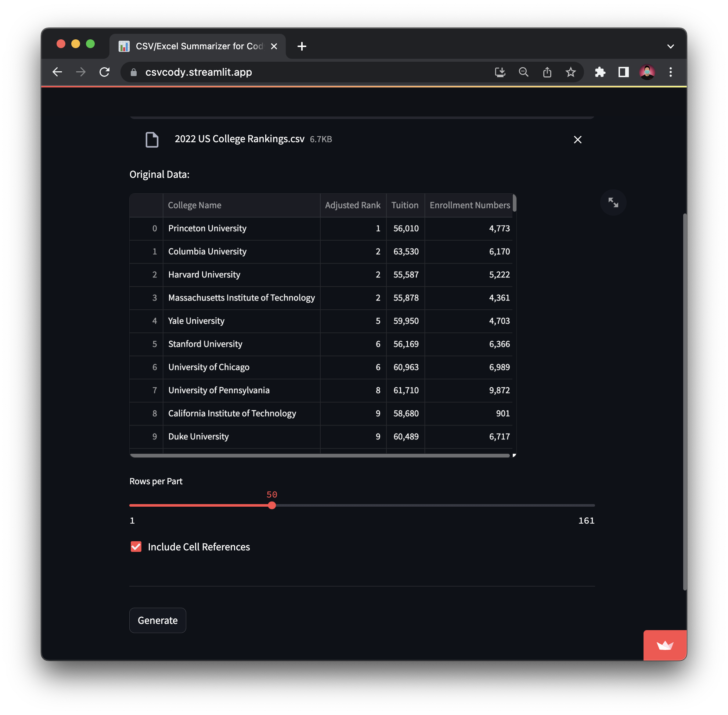The width and height of the screenshot is (728, 715).
Task: Remove the uploaded College Rankings file
Action: 577,140
